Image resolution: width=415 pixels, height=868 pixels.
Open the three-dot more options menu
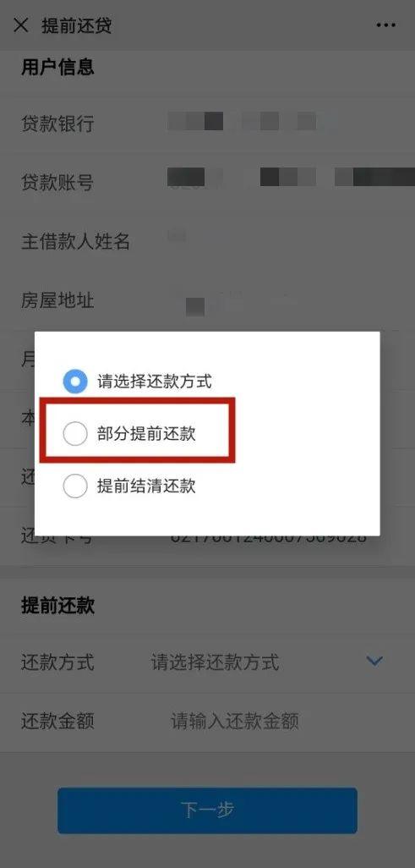(x=385, y=25)
